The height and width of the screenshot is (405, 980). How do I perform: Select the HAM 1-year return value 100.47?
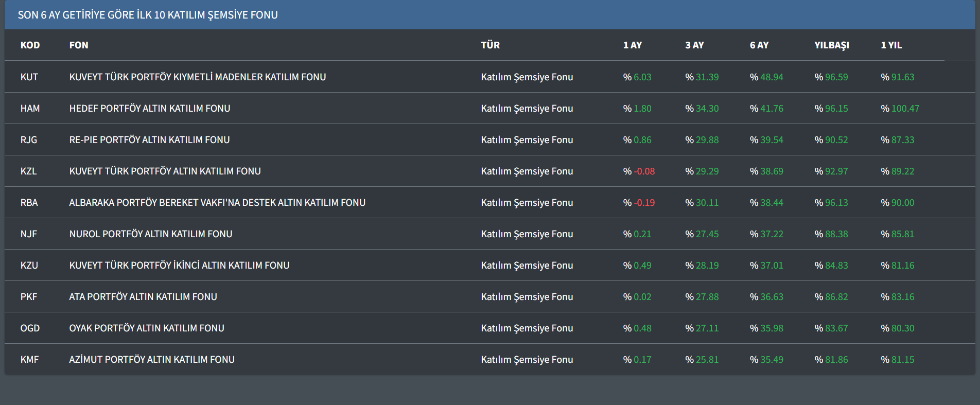click(905, 109)
